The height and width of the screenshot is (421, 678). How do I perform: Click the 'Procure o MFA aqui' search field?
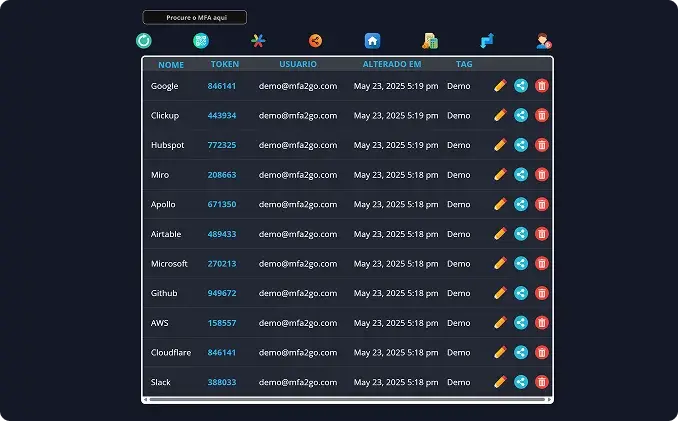tap(195, 17)
